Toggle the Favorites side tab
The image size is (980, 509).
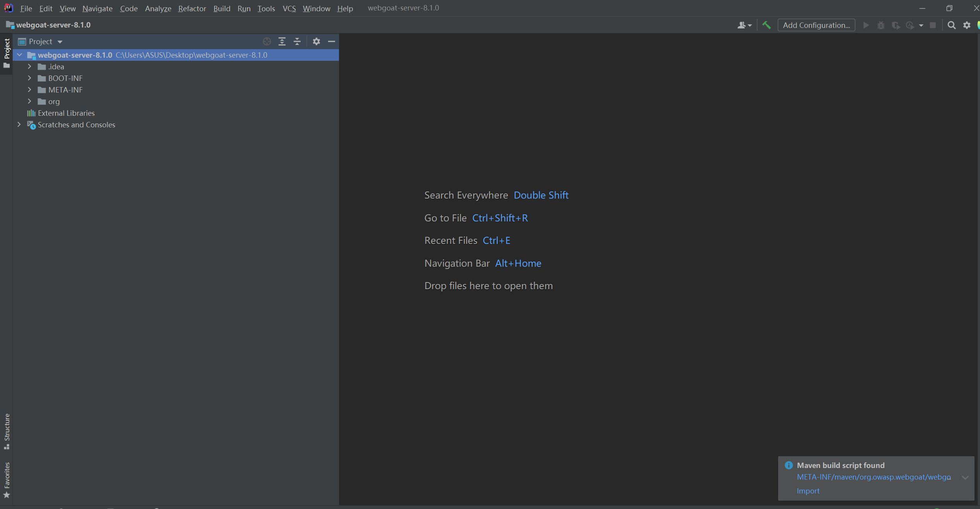click(x=6, y=480)
